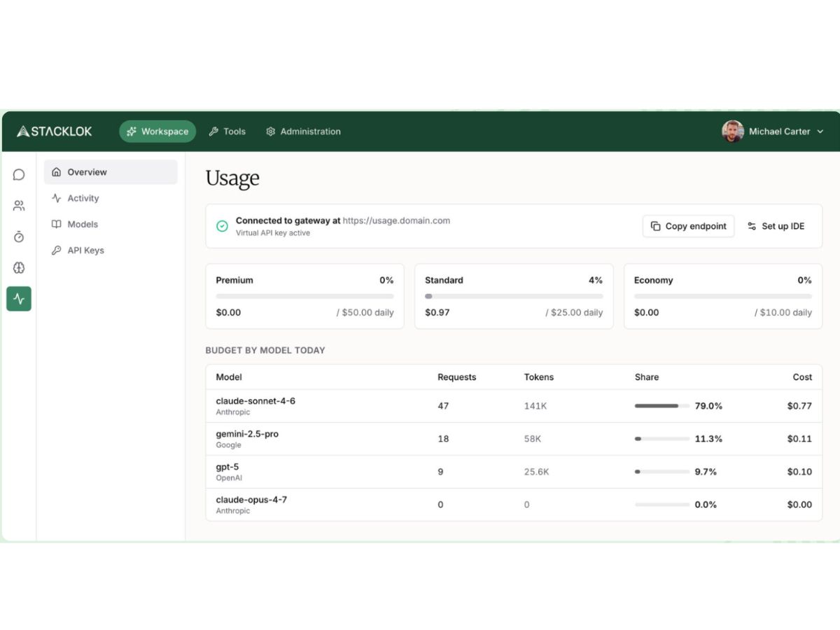Image resolution: width=840 pixels, height=630 pixels.
Task: Open Models in the side menu
Action: pos(111,224)
